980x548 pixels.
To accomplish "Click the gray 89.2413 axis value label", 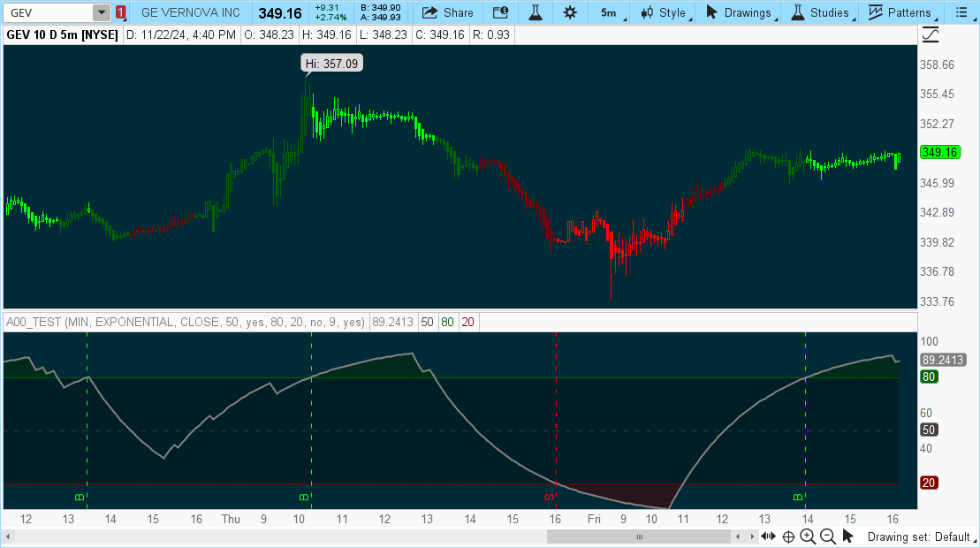I will 943,360.
